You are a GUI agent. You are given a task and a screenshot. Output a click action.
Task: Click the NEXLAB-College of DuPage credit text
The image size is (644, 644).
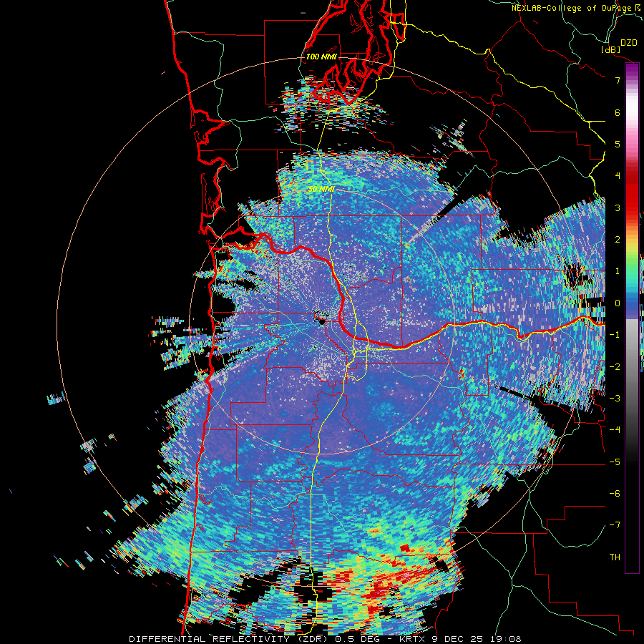coord(572,8)
